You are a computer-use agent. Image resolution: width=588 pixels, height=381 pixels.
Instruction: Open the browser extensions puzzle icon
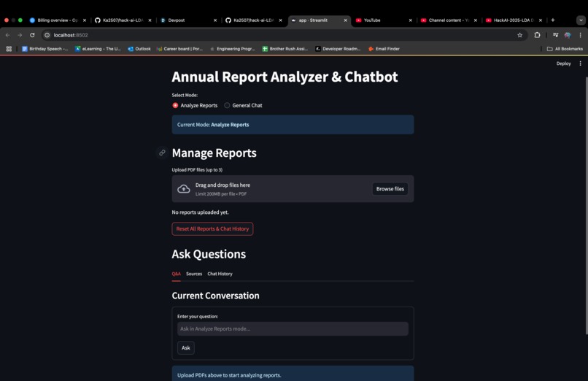click(x=537, y=35)
